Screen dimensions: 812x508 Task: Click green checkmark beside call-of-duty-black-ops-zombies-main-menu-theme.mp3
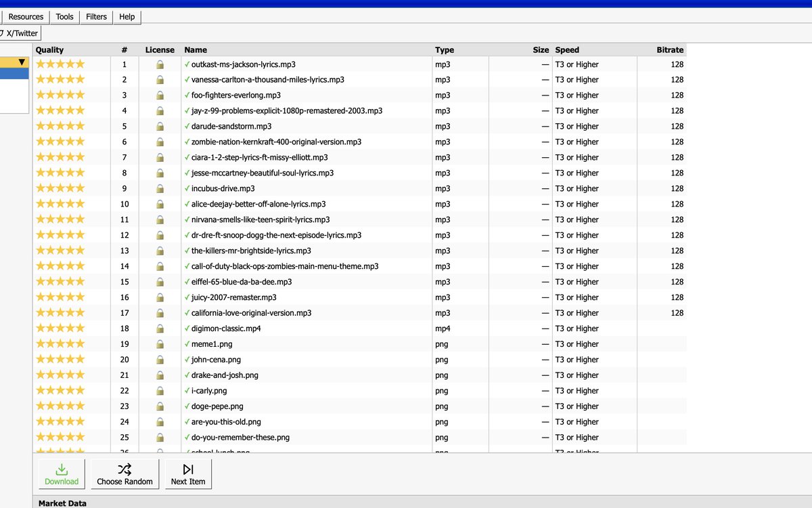click(187, 266)
